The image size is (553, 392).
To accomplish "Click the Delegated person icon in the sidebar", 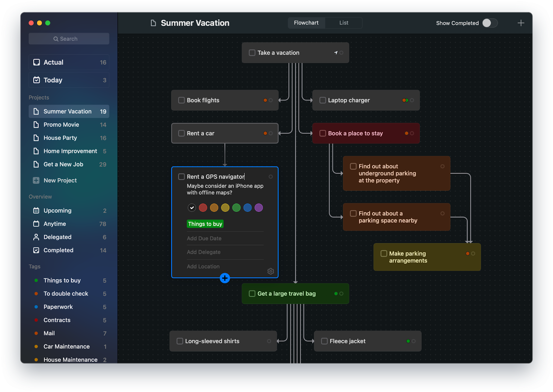I will click(36, 237).
